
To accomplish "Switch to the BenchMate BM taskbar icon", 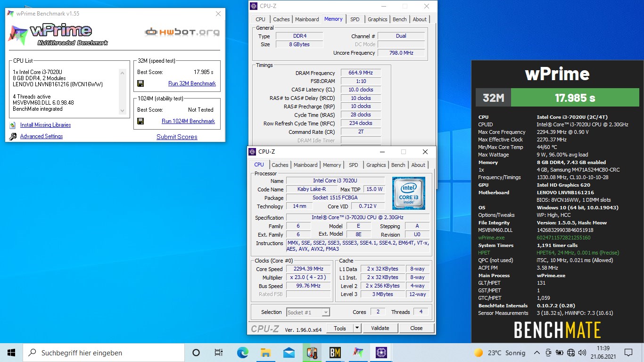I will click(x=335, y=353).
